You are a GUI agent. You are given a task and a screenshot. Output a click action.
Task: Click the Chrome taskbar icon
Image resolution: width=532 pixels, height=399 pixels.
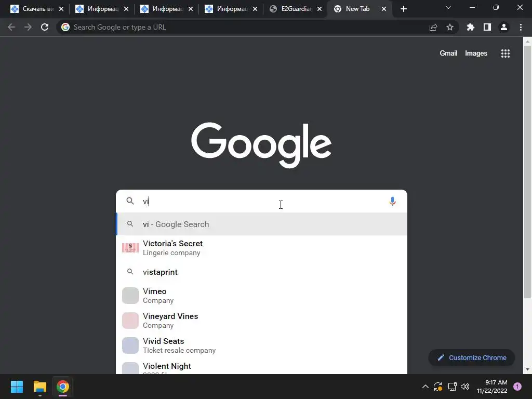click(63, 387)
